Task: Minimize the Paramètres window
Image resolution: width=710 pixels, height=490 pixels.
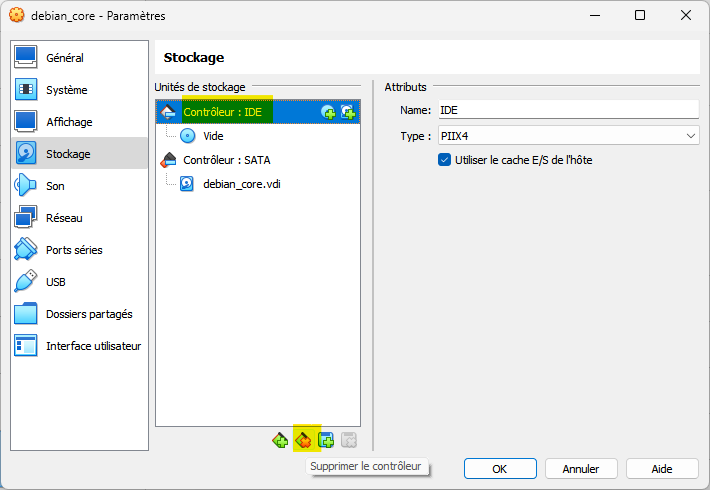Action: [x=595, y=15]
